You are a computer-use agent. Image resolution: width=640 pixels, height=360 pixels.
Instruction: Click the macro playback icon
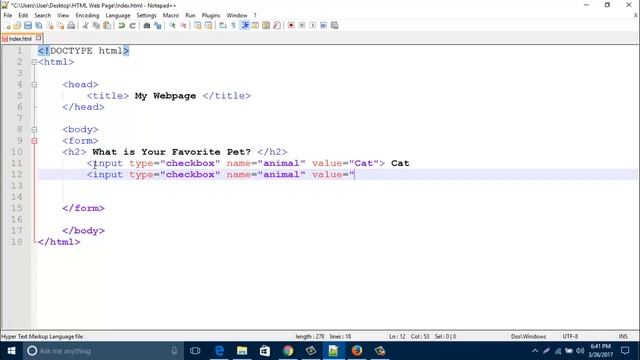click(x=313, y=26)
